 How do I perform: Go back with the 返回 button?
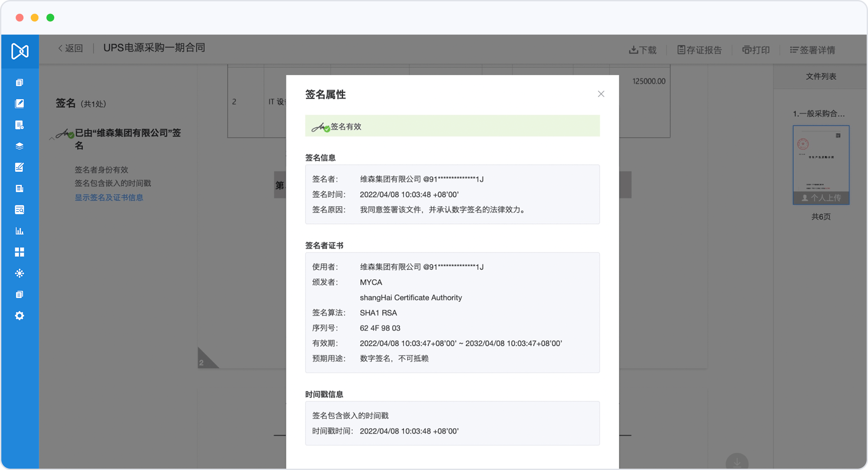pos(70,48)
